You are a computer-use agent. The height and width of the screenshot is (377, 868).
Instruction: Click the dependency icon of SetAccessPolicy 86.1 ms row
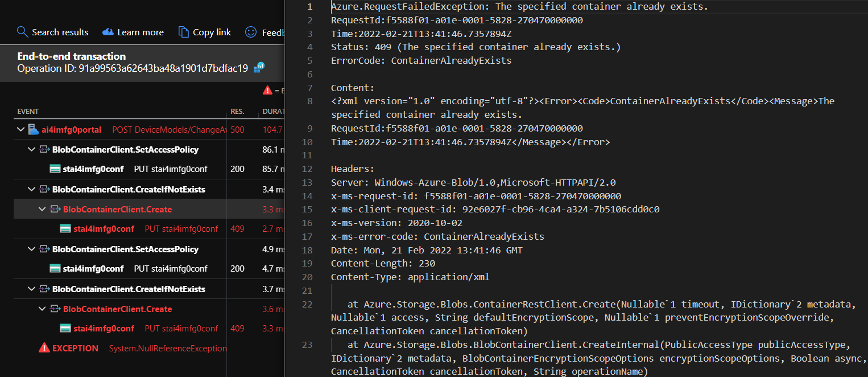[44, 149]
